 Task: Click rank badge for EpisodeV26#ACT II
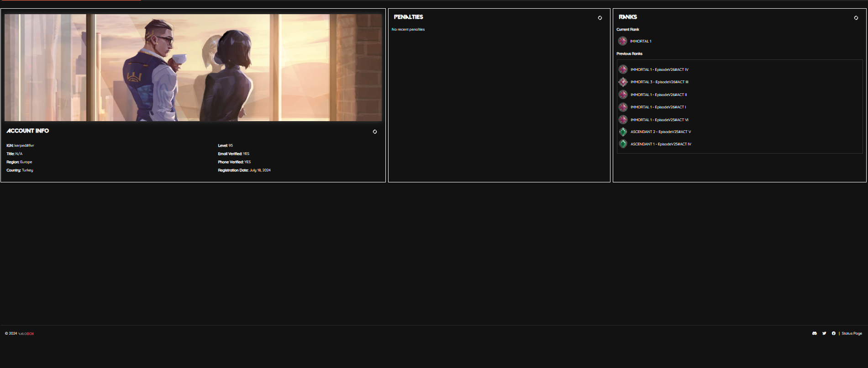click(623, 95)
